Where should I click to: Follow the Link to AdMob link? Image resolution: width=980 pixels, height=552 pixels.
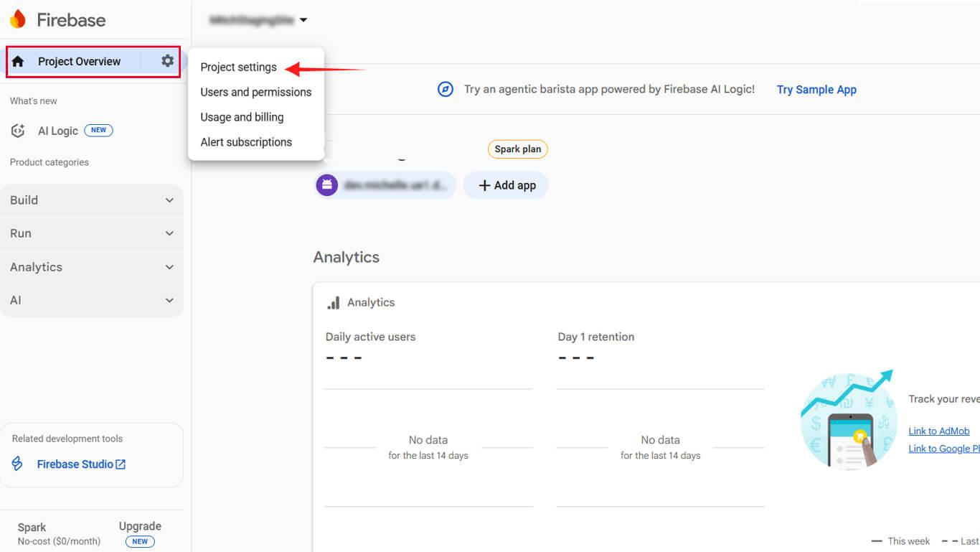[938, 431]
